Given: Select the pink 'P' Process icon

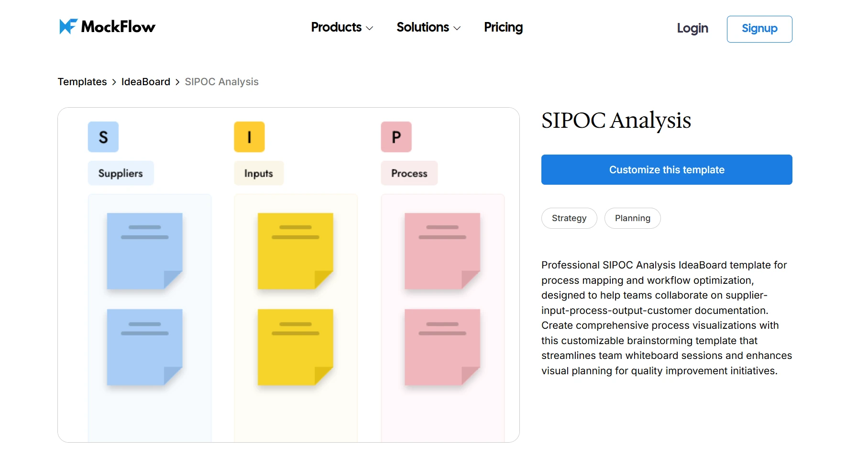Looking at the screenshot, I should tap(396, 137).
